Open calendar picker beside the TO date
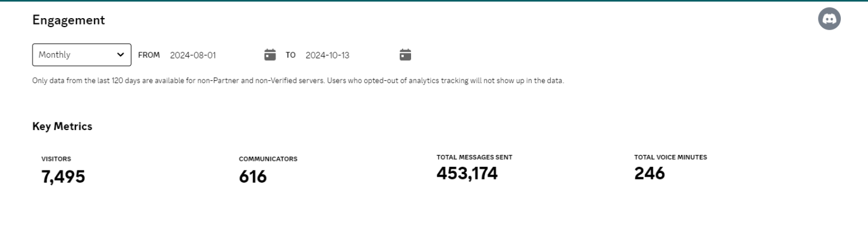Screen dimensions: 868x229 pyautogui.click(x=406, y=55)
